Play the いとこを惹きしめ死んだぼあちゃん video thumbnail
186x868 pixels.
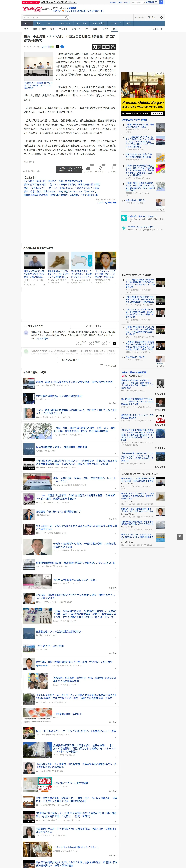point(160,282)
